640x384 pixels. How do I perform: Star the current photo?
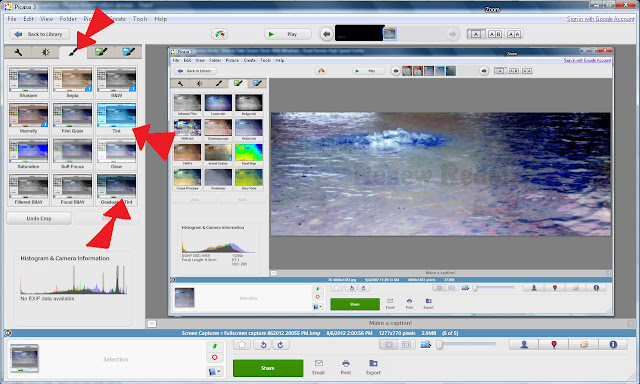(x=242, y=345)
